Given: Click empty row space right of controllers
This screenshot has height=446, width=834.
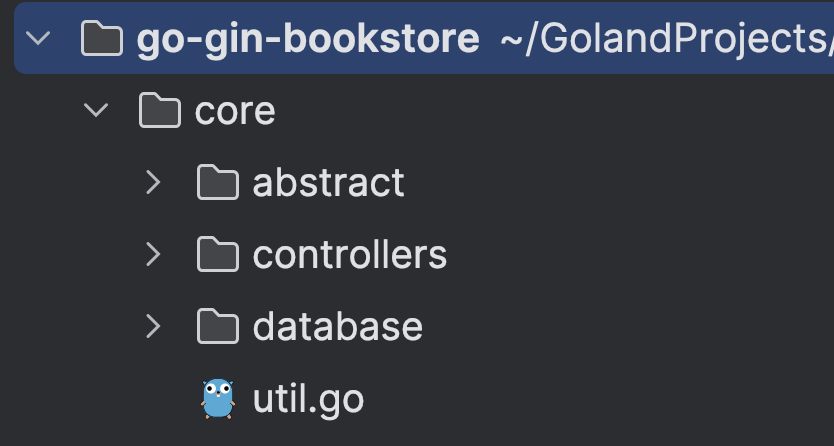Looking at the screenshot, I should 640,255.
